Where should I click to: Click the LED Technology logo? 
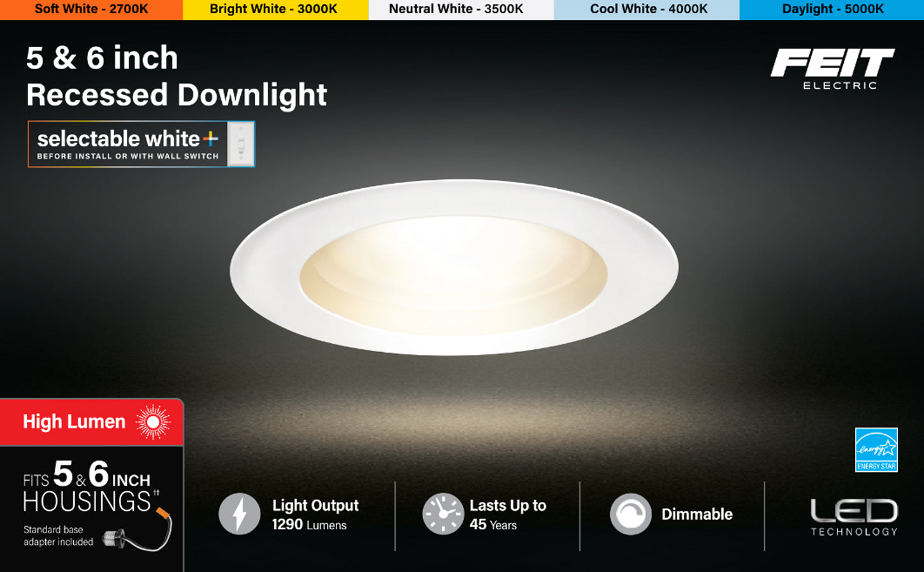click(x=854, y=517)
